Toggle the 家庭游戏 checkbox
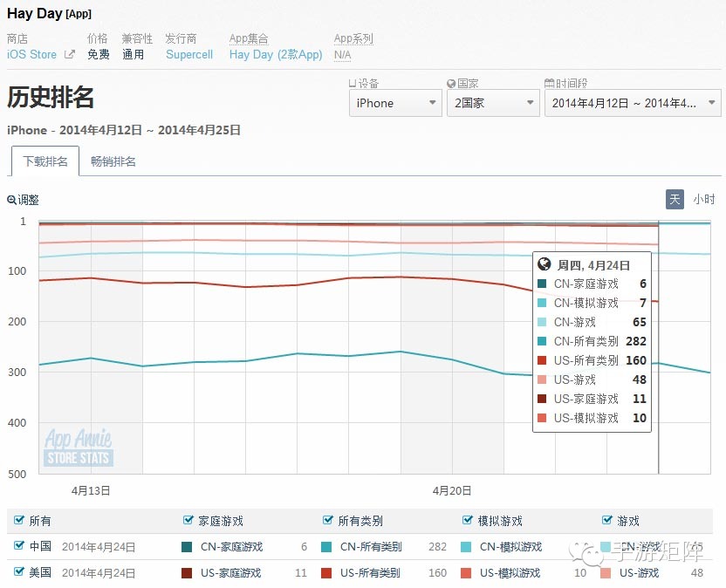This screenshot has width=726, height=588. click(188, 520)
